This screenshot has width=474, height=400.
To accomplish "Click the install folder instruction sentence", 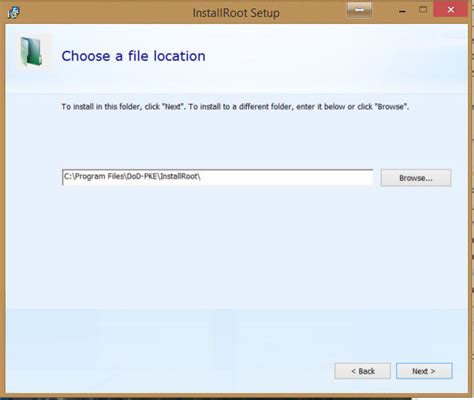I will (x=235, y=107).
